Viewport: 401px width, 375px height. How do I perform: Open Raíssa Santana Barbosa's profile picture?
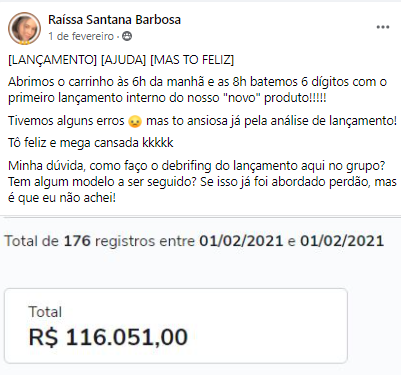[x=24, y=28]
